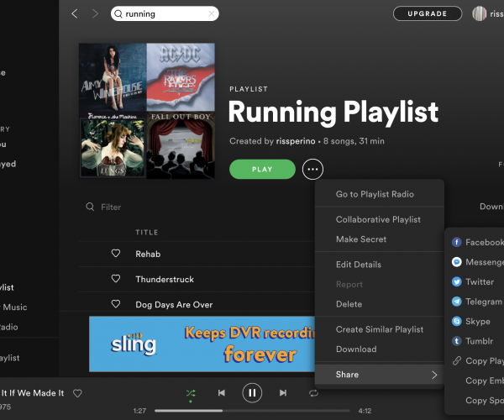Click the playlist cover art mosaic
Viewport: 504px width, 420px height.
[x=147, y=111]
